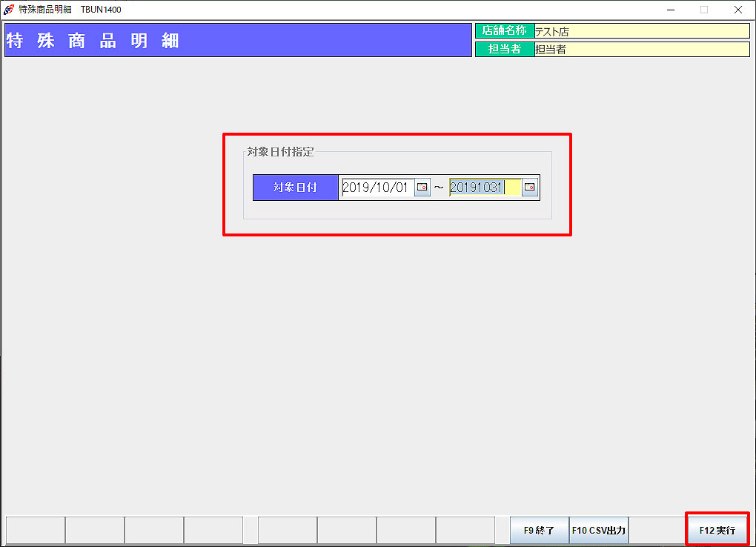Click the F12 実行 button
756x547 pixels.
[717, 530]
